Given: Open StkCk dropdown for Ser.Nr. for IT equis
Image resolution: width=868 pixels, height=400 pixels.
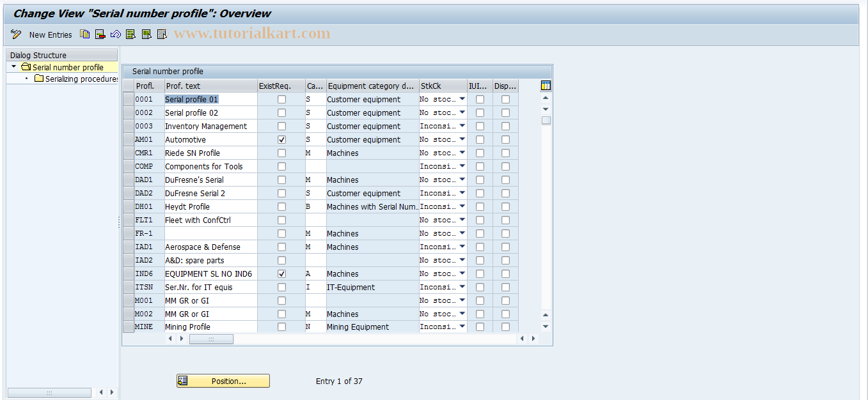Looking at the screenshot, I should click(x=462, y=287).
